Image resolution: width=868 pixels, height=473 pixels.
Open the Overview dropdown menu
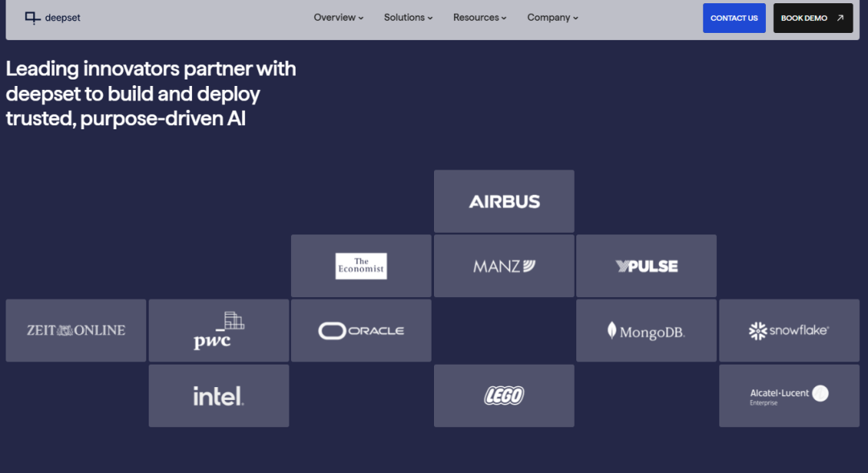[338, 18]
